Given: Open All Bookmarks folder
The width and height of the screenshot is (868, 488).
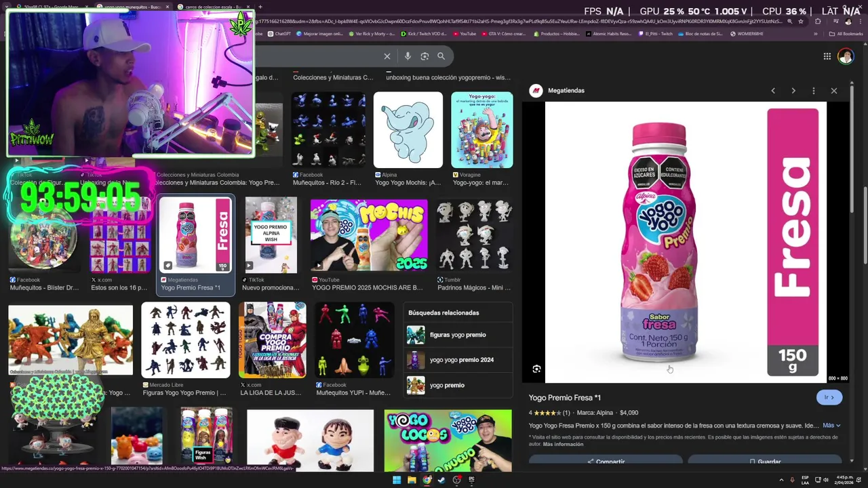Looking at the screenshot, I should [x=846, y=34].
